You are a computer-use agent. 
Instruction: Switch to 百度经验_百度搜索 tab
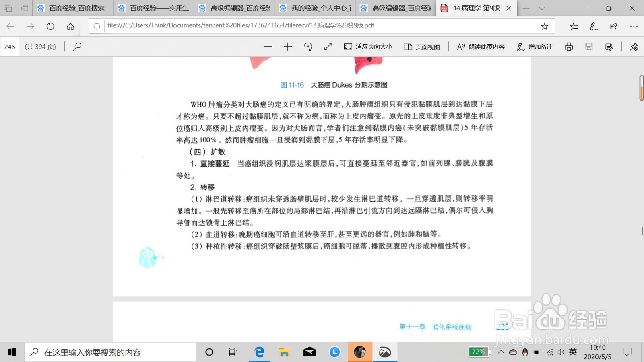[72, 8]
